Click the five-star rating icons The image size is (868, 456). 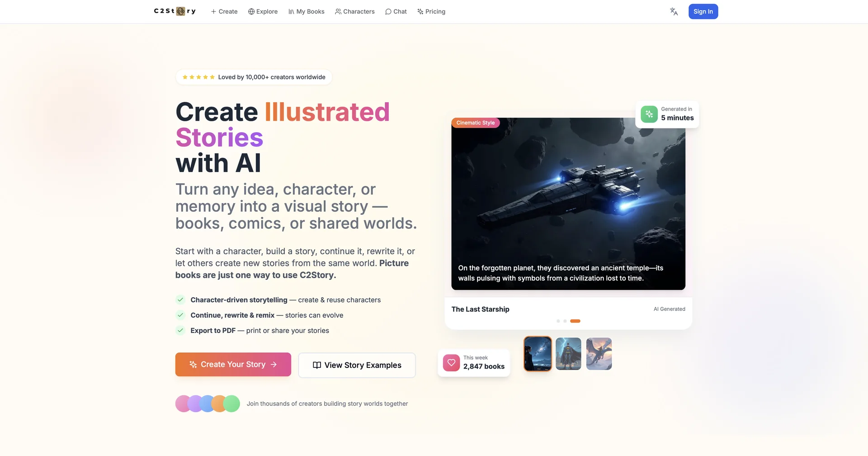[198, 77]
